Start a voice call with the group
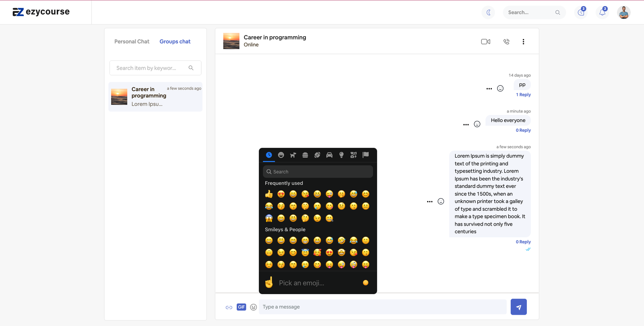The width and height of the screenshot is (644, 326). (506, 42)
